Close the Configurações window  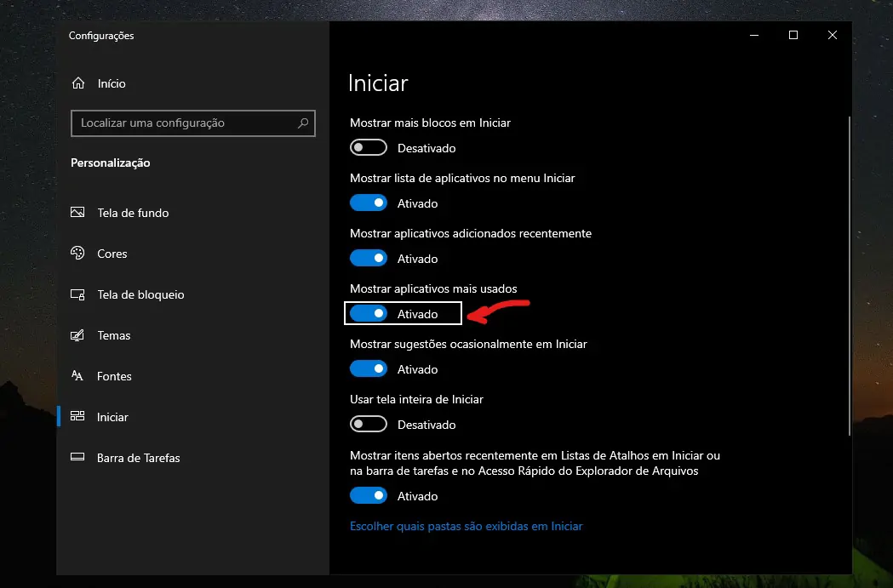(x=832, y=35)
